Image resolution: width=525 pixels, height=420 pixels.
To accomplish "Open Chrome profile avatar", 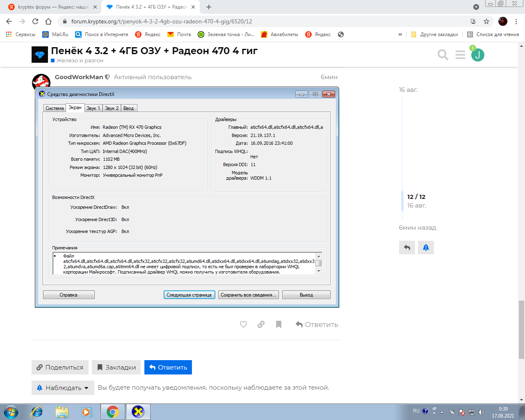I will 503,21.
